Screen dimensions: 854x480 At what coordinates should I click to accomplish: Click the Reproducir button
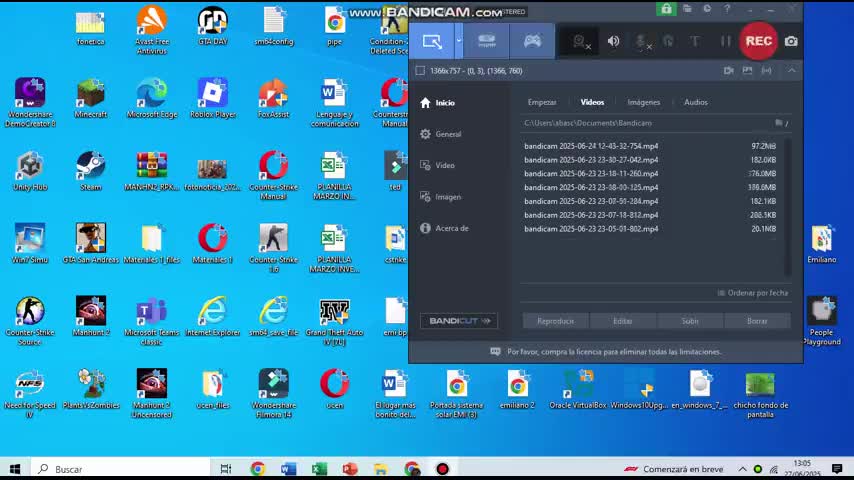[556, 321]
